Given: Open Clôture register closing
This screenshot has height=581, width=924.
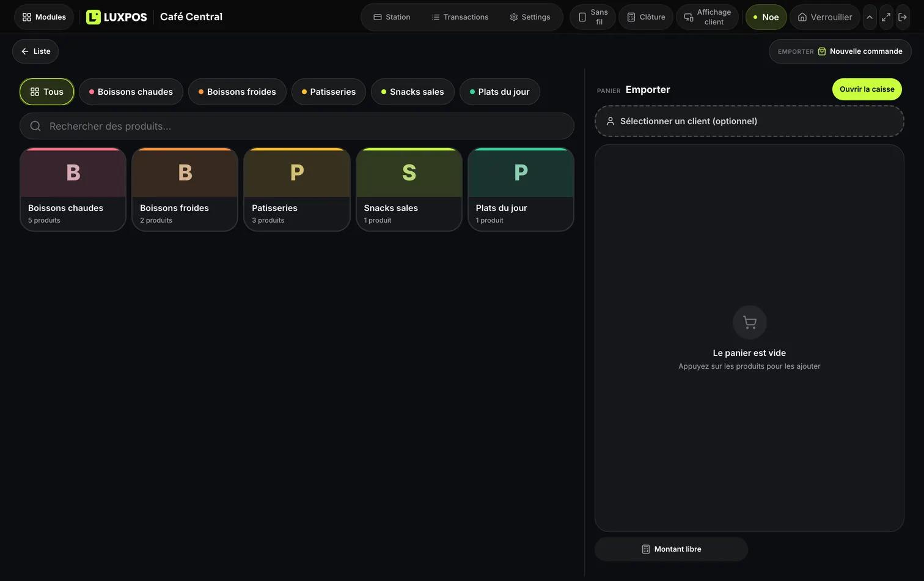Looking at the screenshot, I should tap(646, 17).
